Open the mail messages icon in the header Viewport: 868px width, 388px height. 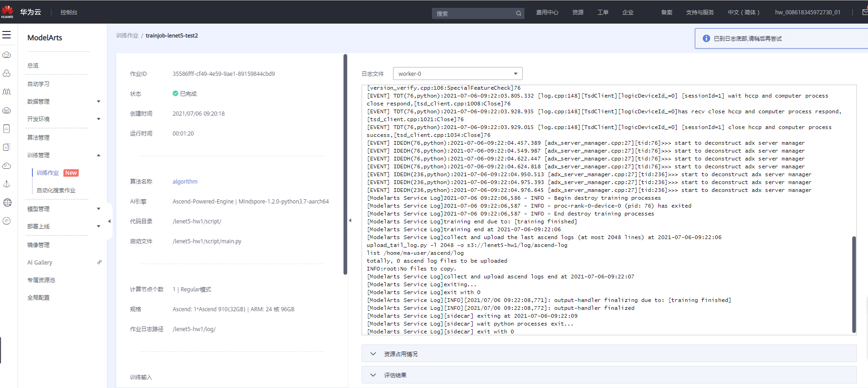pos(865,12)
